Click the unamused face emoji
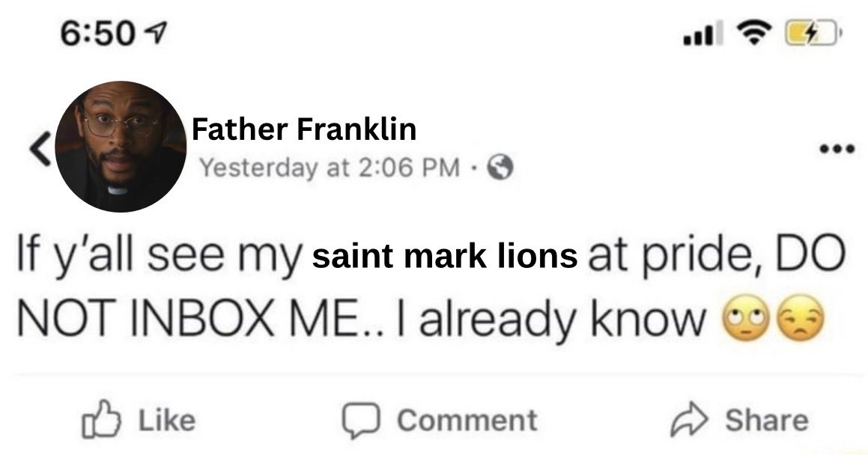868x473 pixels. [x=801, y=318]
